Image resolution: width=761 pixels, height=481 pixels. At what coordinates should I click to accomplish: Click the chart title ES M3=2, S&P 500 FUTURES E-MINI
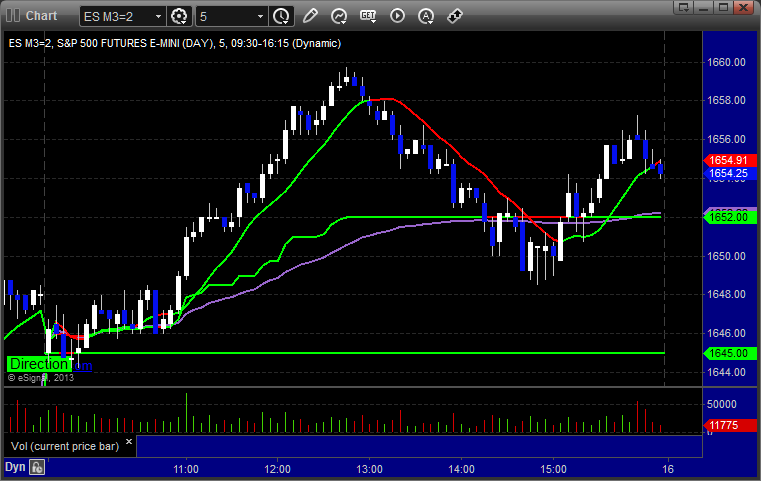[x=175, y=43]
